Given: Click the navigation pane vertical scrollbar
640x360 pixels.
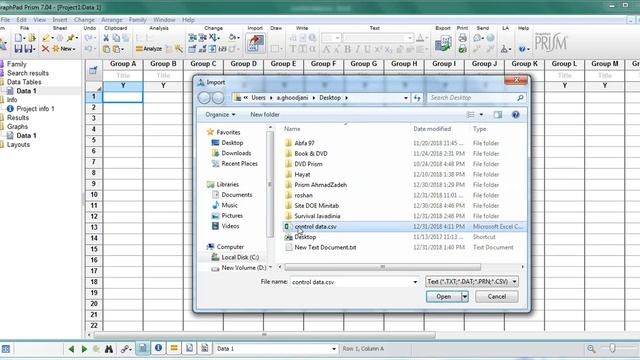Looking at the screenshot, I should pyautogui.click(x=269, y=184).
